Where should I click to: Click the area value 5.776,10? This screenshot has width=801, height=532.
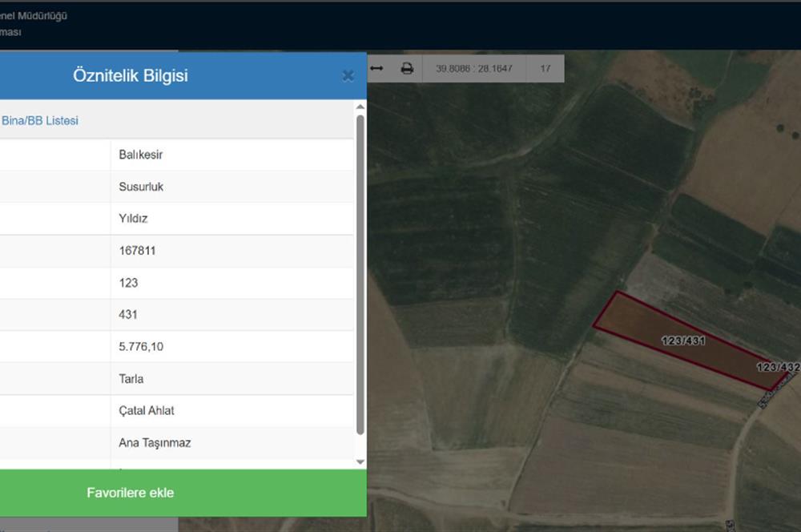pos(141,347)
